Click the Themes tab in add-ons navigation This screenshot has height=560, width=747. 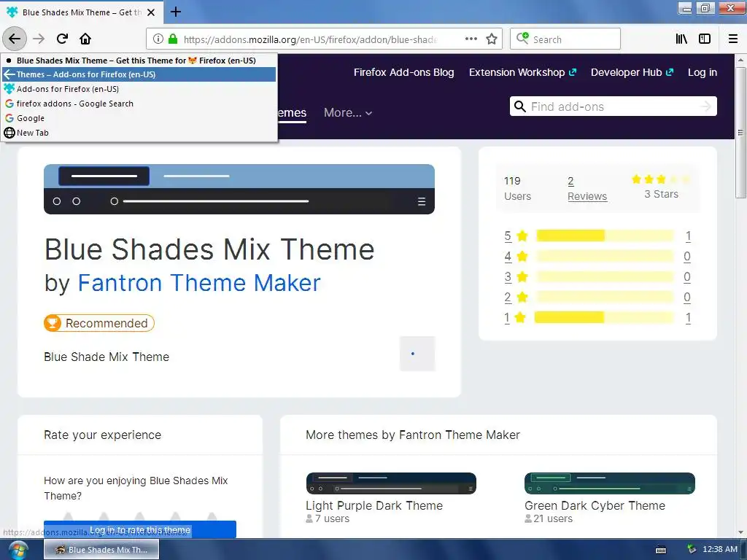coord(292,113)
